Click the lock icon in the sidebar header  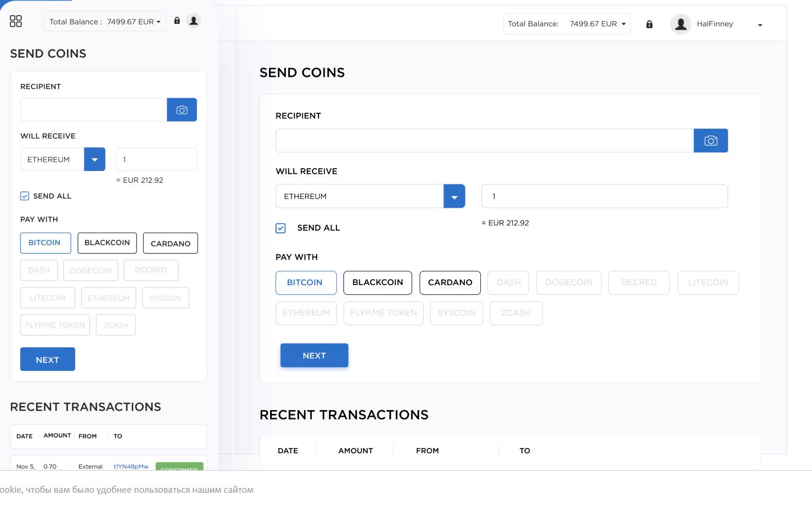tap(176, 20)
